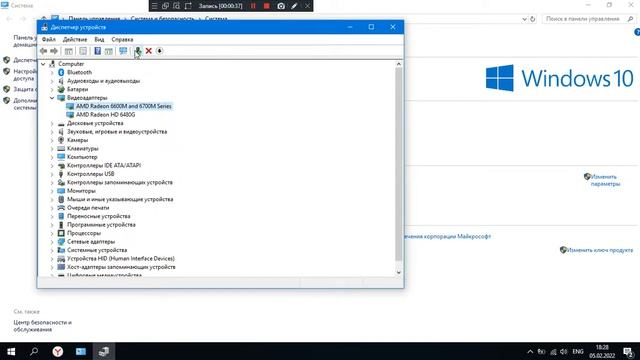Expand the Процессоры category

tap(52, 233)
